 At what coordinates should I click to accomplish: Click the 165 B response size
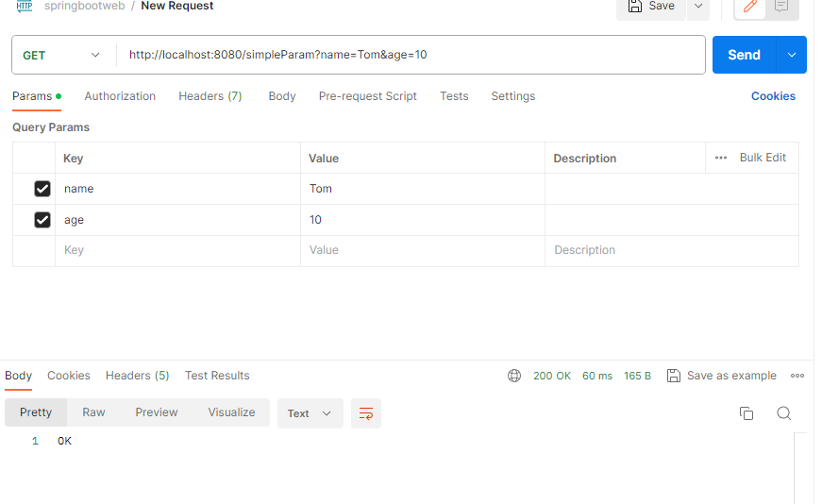(637, 376)
